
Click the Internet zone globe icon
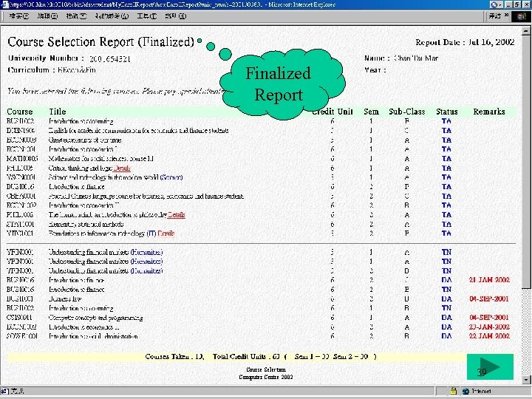[465, 391]
